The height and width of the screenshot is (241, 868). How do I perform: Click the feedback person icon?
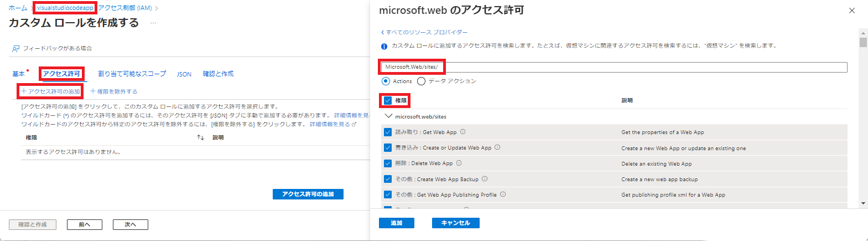[16, 49]
